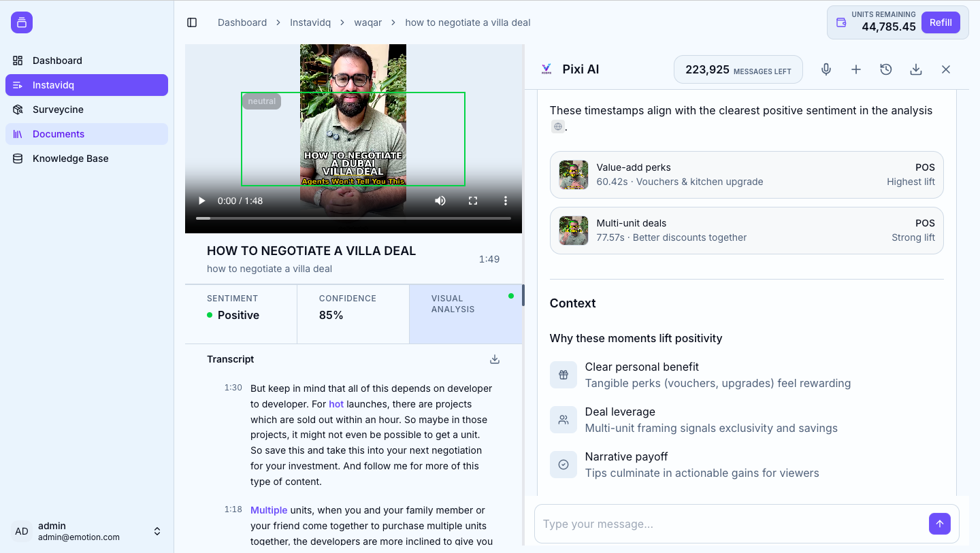Activate the microphone voice input

point(826,69)
